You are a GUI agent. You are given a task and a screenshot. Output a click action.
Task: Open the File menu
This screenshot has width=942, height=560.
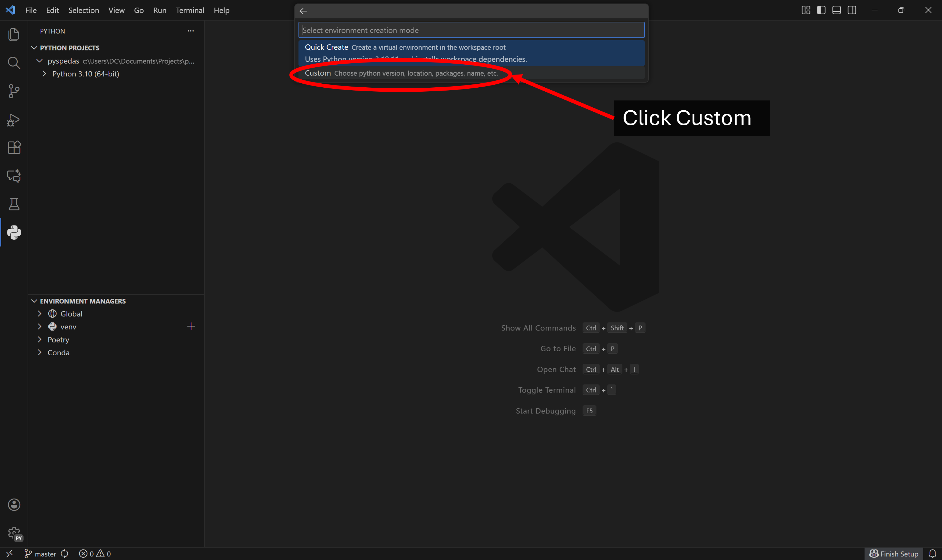[31, 10]
